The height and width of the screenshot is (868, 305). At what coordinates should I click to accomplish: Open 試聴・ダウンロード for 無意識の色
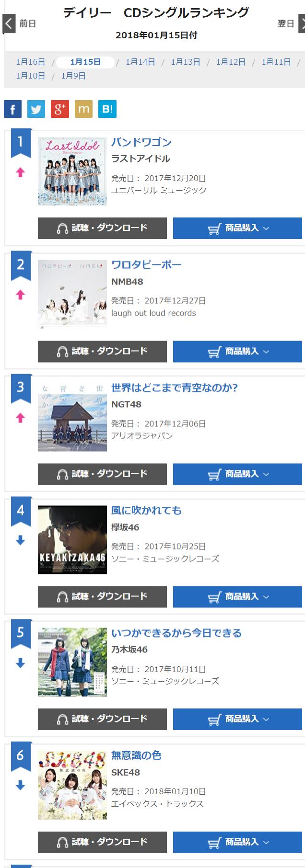point(102,842)
